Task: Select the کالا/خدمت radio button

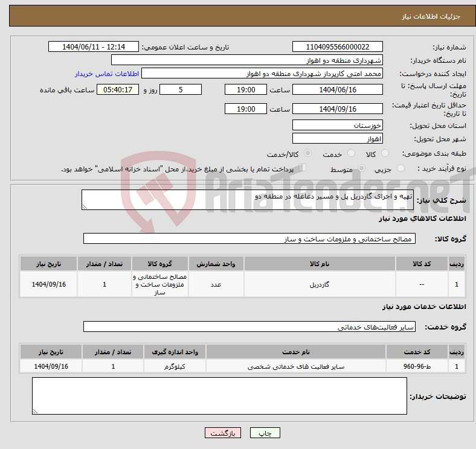Action: [307, 153]
